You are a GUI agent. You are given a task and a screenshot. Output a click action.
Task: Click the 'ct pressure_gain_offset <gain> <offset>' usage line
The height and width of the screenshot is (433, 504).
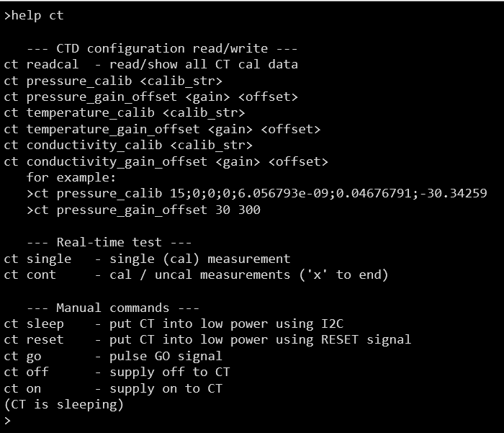click(150, 97)
